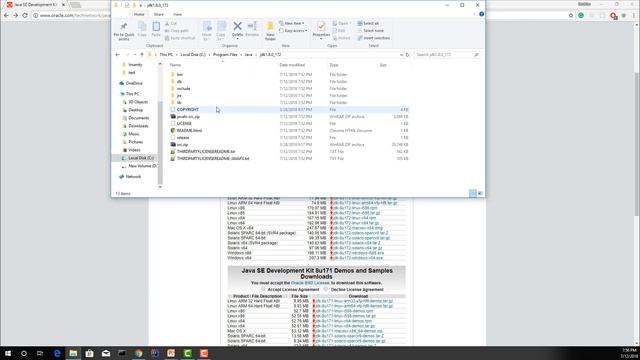640x360 pixels.
Task: Switch to large icons view in Explorer
Action: (480, 193)
